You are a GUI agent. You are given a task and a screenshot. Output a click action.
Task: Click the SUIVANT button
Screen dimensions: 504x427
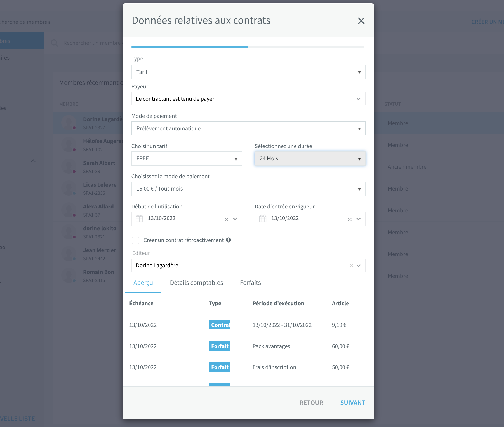pyautogui.click(x=353, y=403)
